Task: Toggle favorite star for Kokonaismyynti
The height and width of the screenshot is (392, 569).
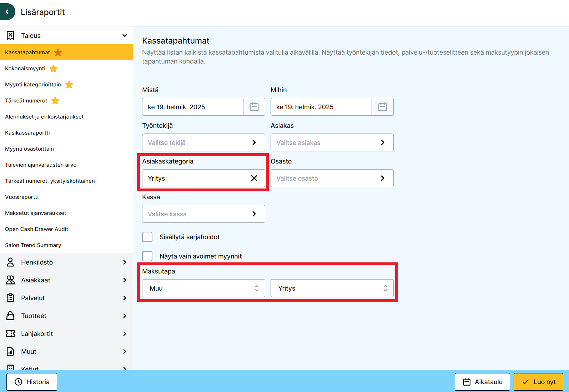Action: coord(53,69)
